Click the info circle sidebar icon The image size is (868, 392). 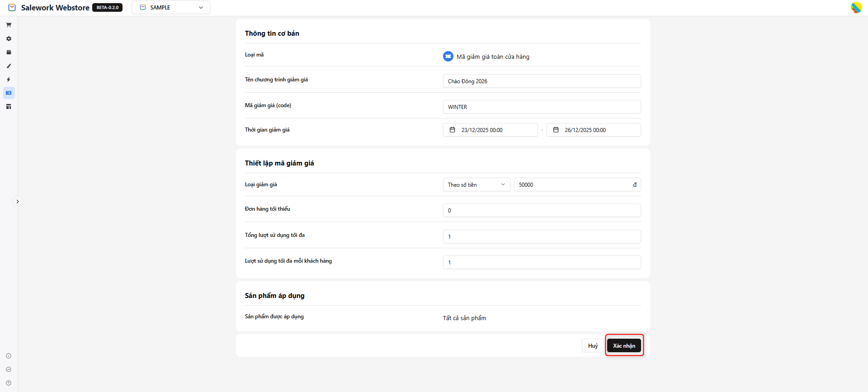pyautogui.click(x=9, y=356)
